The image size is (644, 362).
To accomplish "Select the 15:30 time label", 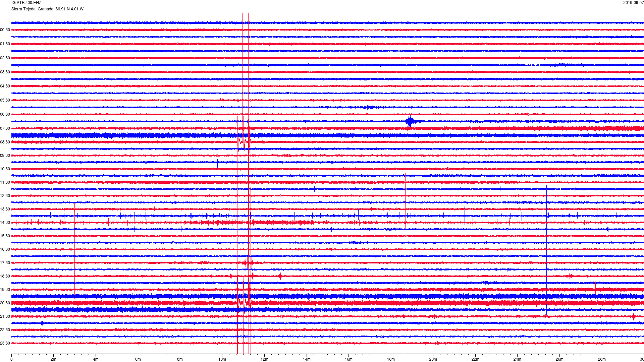I will (5, 236).
